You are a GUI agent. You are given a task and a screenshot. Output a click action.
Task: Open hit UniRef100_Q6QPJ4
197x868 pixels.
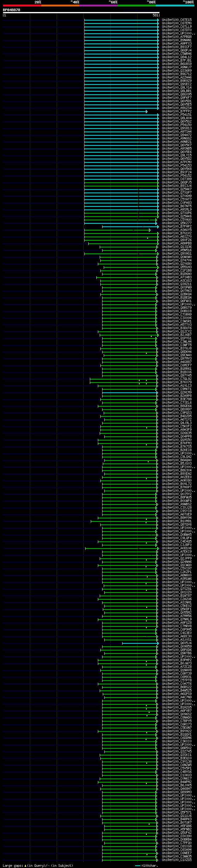coord(177,50)
